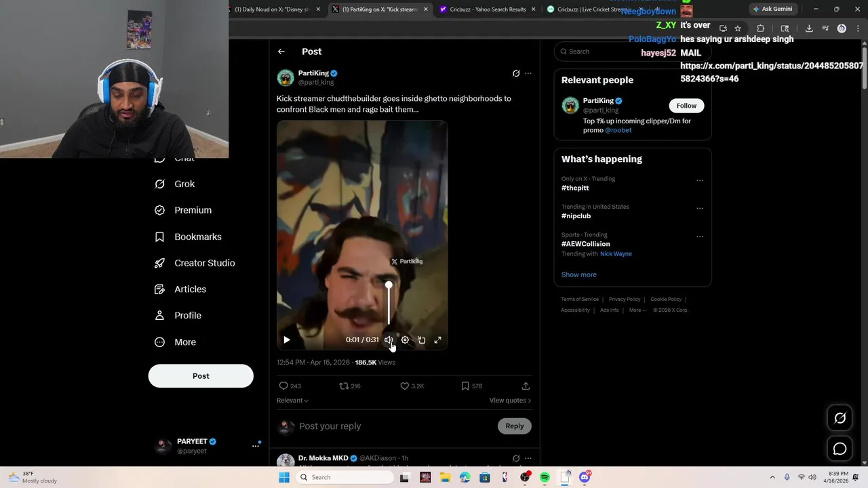Open more options for #nipclub trend
This screenshot has height=488, width=868.
click(700, 208)
